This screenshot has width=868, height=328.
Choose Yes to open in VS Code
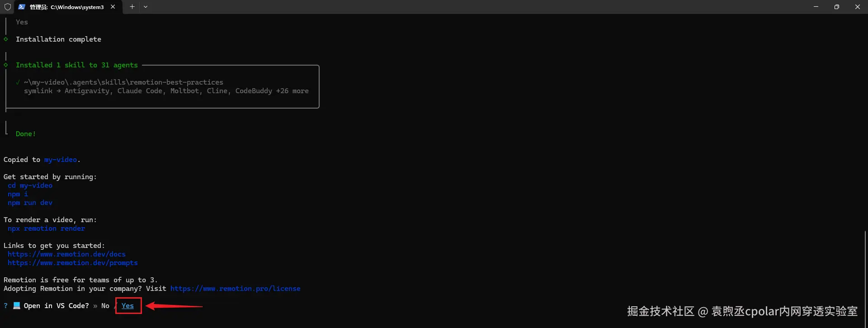tap(128, 306)
